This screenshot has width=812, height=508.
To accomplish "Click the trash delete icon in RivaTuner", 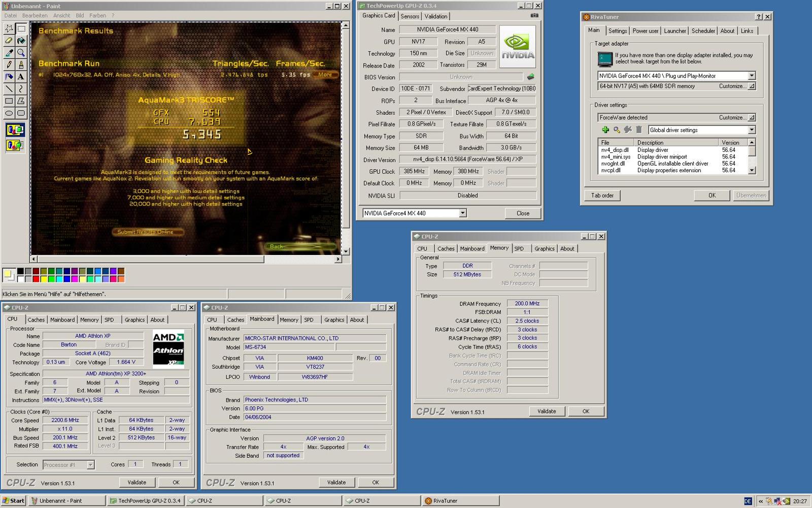I will [639, 130].
